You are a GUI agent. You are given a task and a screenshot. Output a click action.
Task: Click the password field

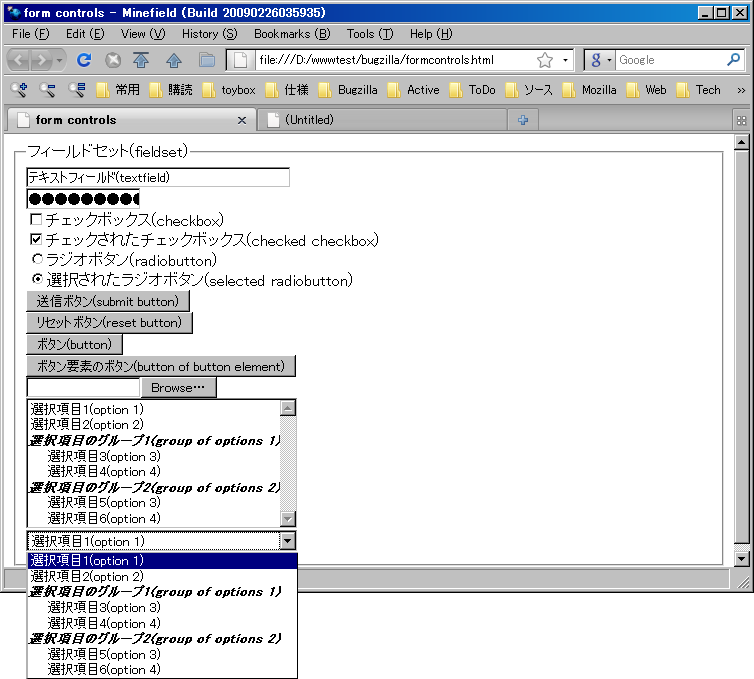[83, 199]
